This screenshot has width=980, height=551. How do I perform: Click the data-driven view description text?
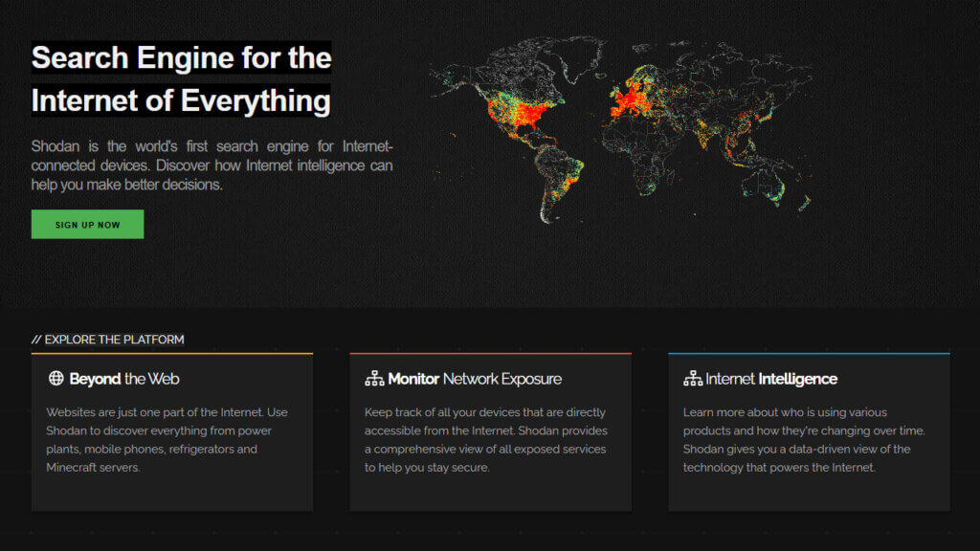tap(804, 439)
